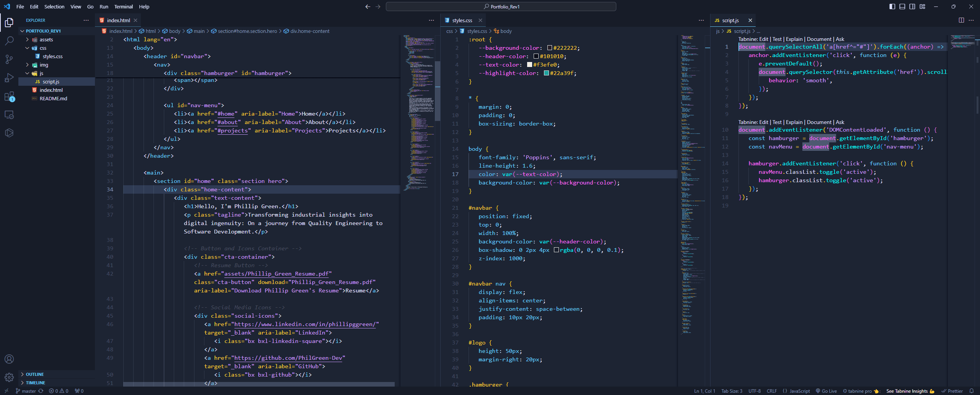Screen dimensions: 980x395
Task: Click the Tabnine Explain link
Action: click(x=794, y=39)
